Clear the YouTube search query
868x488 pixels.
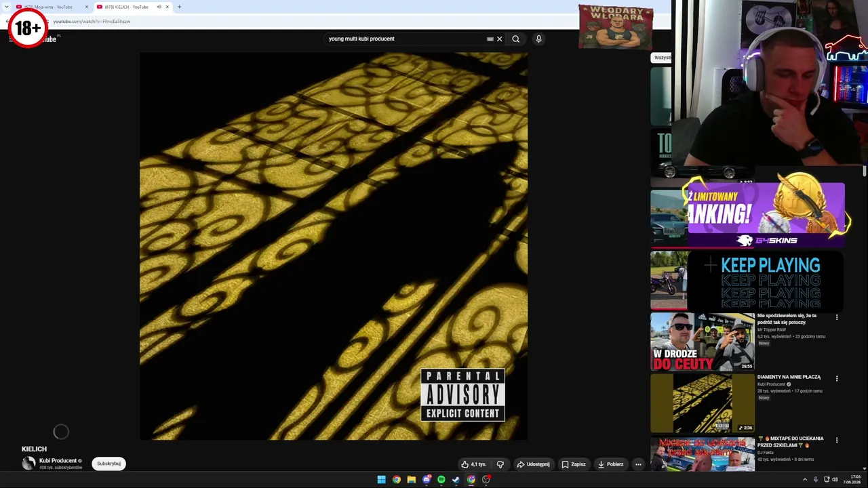coord(500,39)
